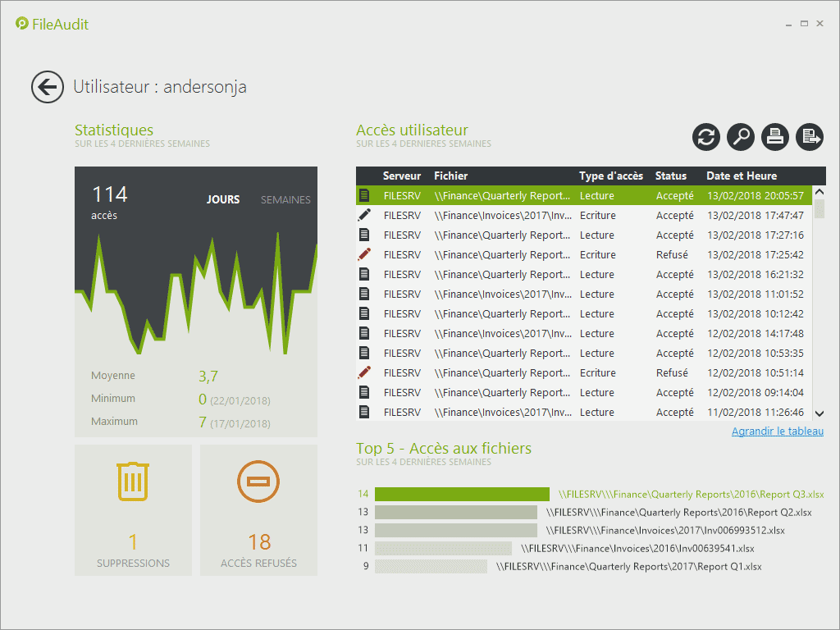Click the 2017\Report Q1.xlsx file path
This screenshot has width=840, height=630.
(629, 566)
